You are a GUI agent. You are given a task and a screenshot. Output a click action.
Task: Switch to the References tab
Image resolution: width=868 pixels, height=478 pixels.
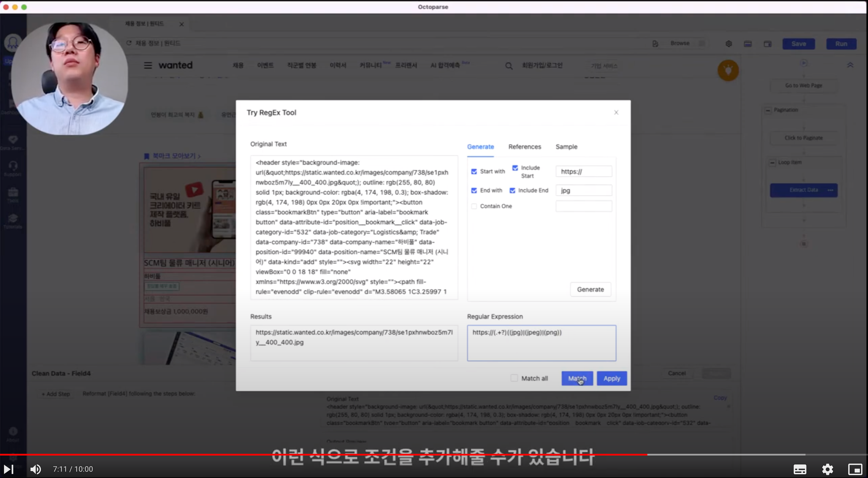click(x=525, y=147)
